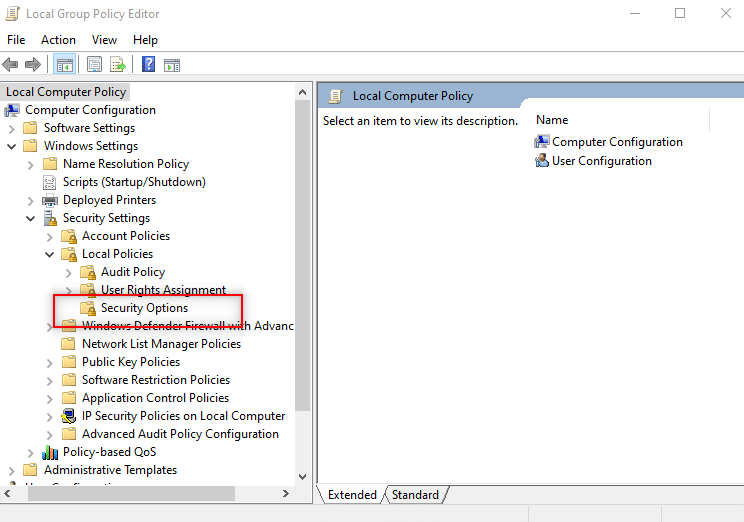Image resolution: width=744 pixels, height=522 pixels.
Task: Toggle Show/Hide Action Pane toolbar icon
Action: pos(172,65)
